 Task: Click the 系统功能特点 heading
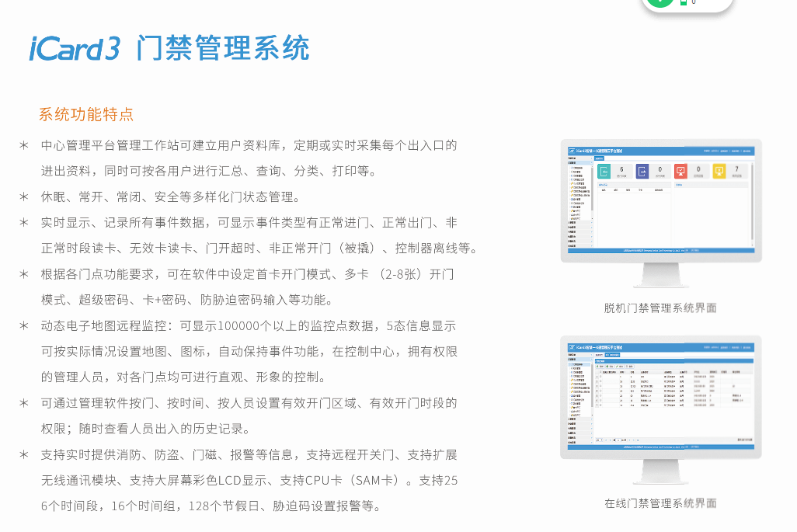86,114
